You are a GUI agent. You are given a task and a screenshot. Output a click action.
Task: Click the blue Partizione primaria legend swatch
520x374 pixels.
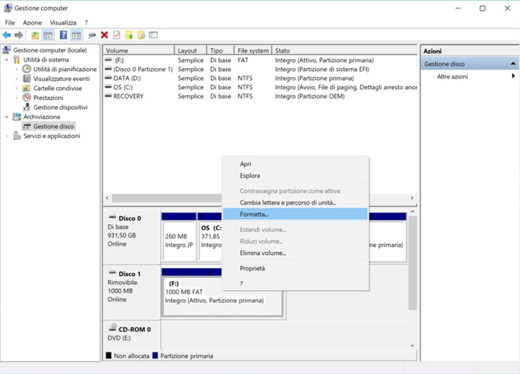point(155,355)
